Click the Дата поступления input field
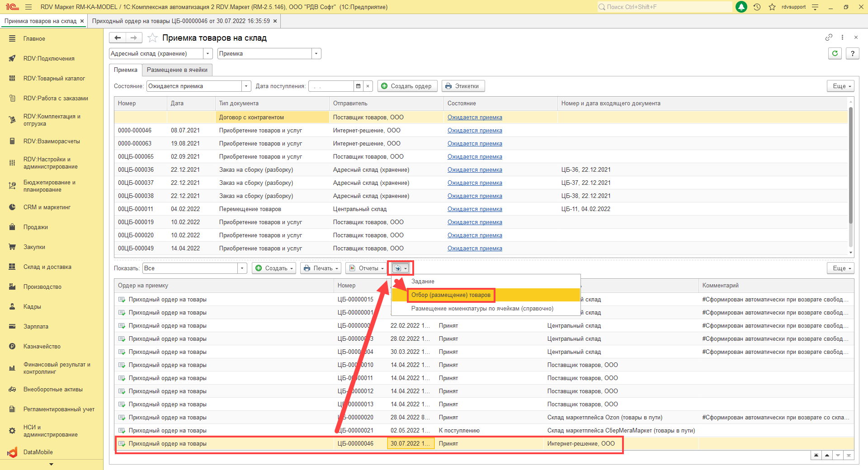The height and width of the screenshot is (470, 868). (331, 86)
